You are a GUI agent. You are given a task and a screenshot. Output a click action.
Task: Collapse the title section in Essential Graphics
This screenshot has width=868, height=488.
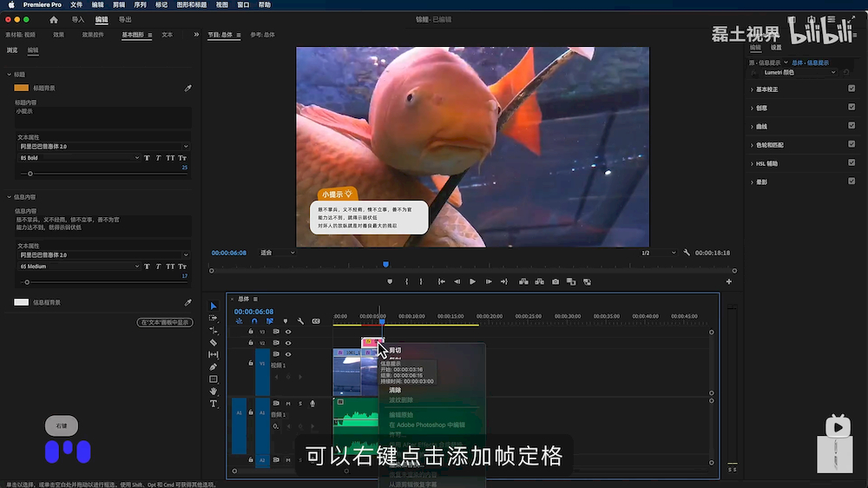[x=9, y=74]
